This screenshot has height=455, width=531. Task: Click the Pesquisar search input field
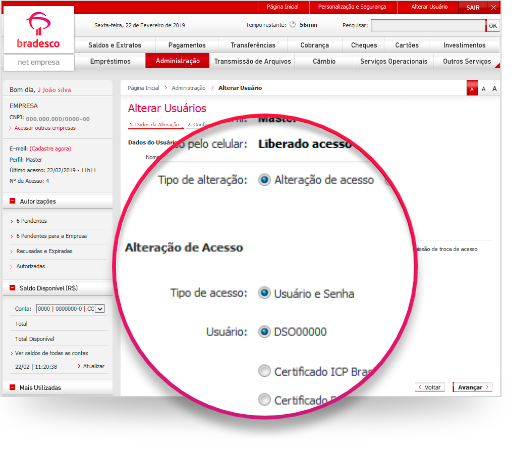428,25
